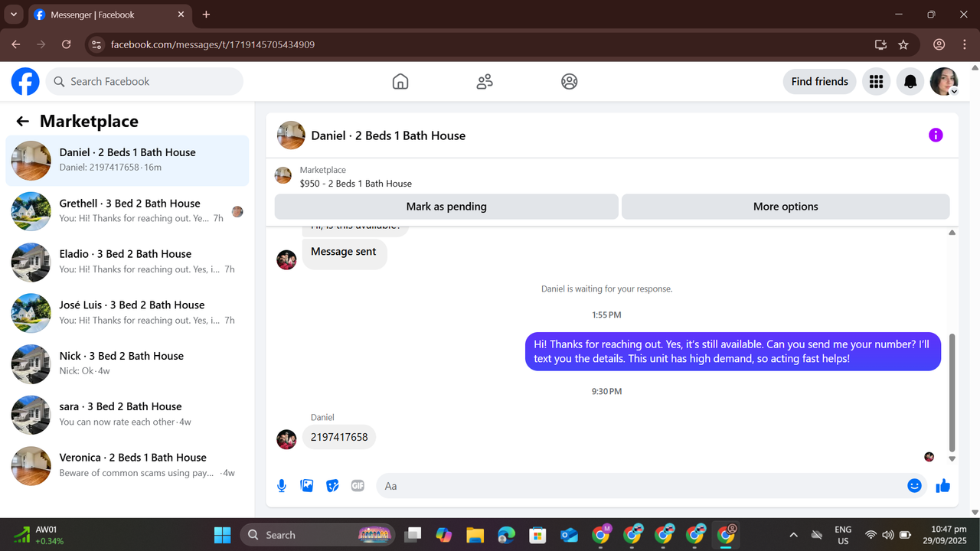Select the voice message microphone icon
The width and height of the screenshot is (980, 551).
[281, 485]
